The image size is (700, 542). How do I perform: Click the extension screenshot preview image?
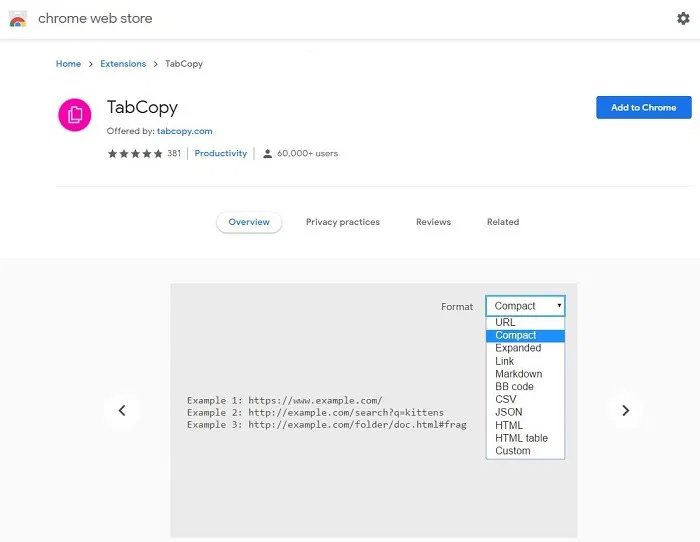(x=374, y=410)
